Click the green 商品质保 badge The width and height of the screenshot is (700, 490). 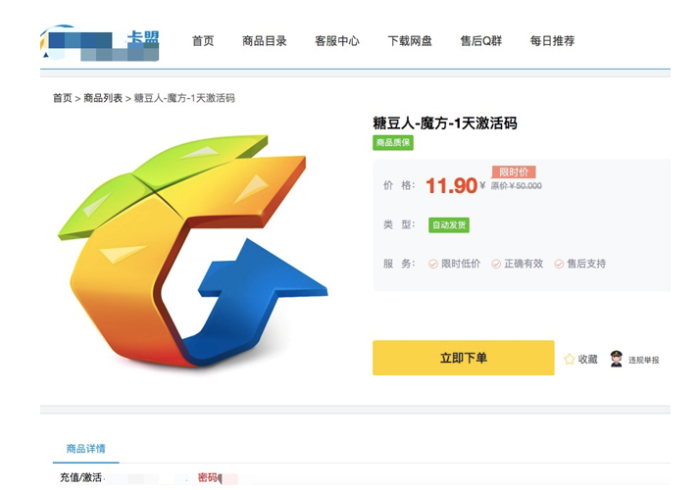pyautogui.click(x=392, y=143)
